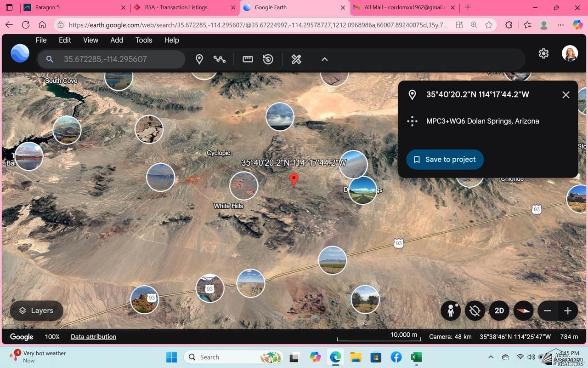
Task: Select the Add placemark pin tool
Action: 199,59
